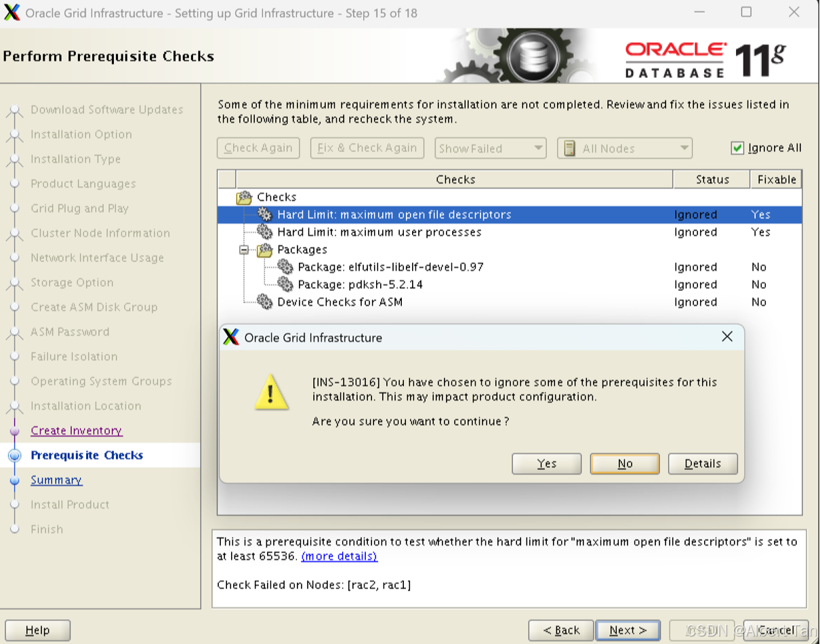820x644 pixels.
Task: Toggle the Ignore All checkbox
Action: pyautogui.click(x=738, y=148)
